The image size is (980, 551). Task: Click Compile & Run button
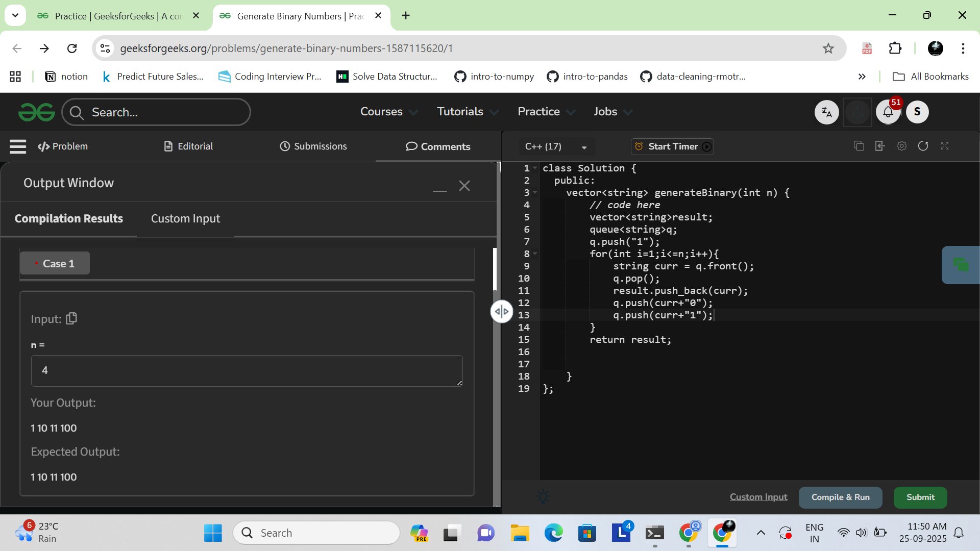[840, 497]
